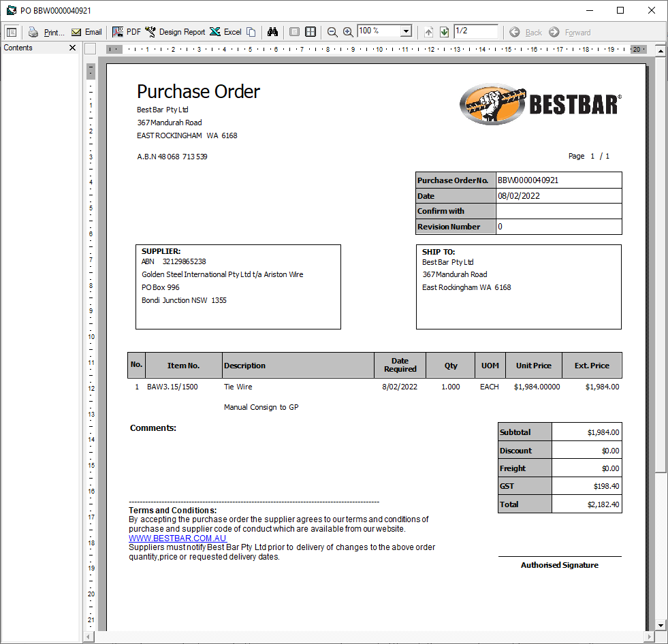
Task: Go to next page arrow icon
Action: tap(444, 32)
